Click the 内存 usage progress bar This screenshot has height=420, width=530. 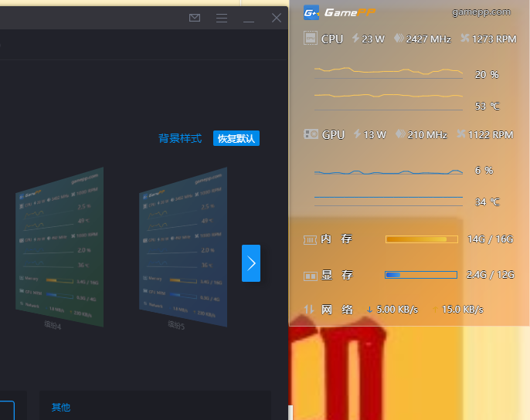click(x=422, y=239)
